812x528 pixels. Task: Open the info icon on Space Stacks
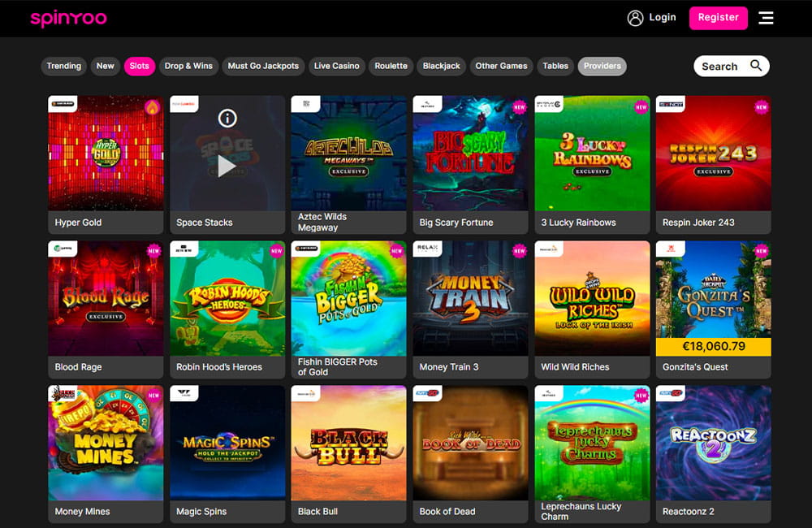227,119
